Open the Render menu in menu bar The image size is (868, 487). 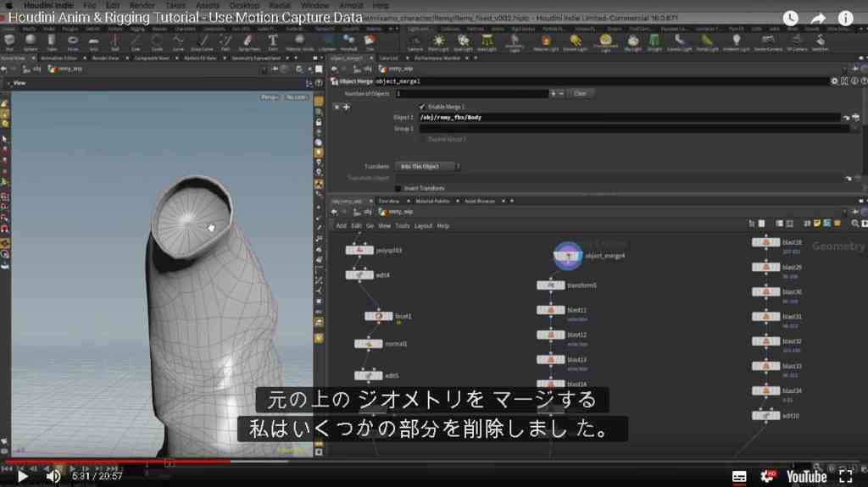[142, 5]
